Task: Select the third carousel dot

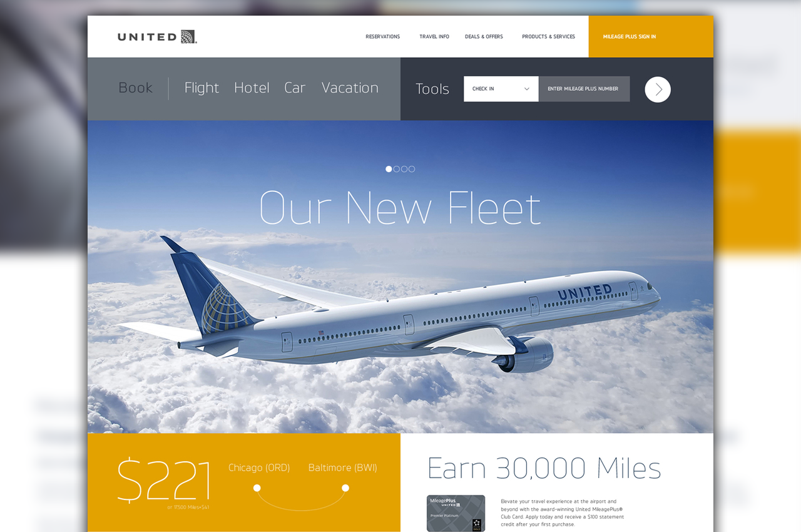Action: (404, 169)
